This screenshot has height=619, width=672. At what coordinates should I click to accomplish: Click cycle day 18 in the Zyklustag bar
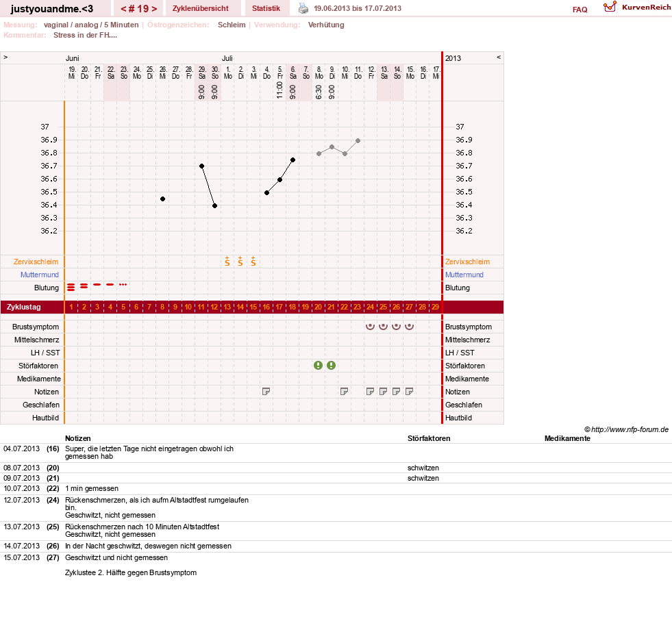point(293,307)
